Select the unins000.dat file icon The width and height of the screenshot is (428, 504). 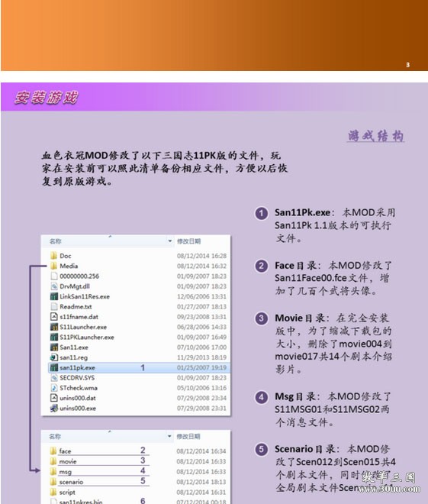click(54, 398)
